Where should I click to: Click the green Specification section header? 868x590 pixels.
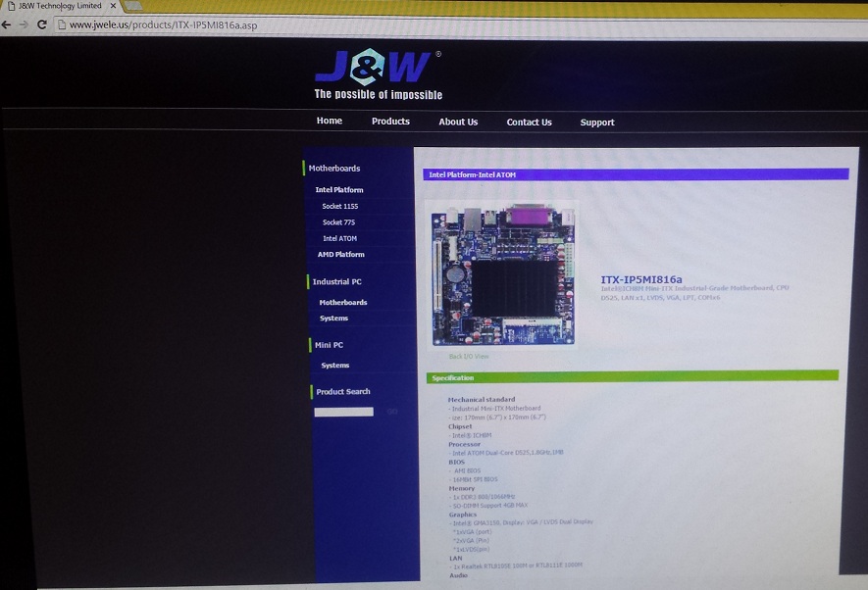(x=633, y=377)
